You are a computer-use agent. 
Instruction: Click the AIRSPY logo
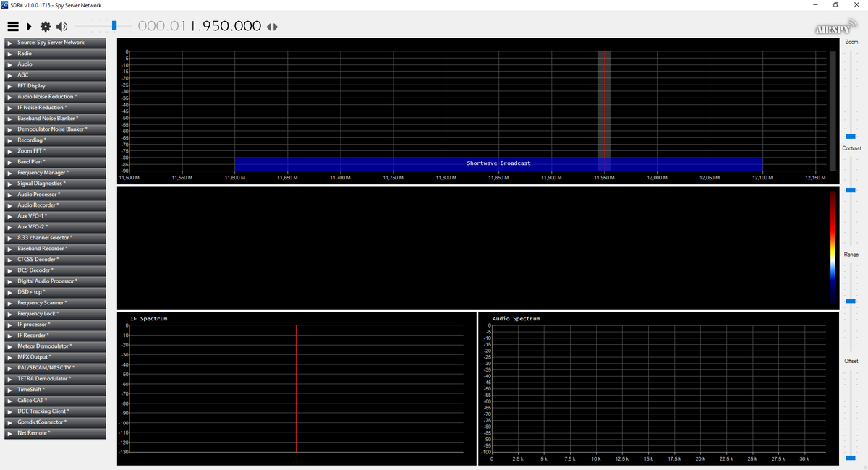833,28
